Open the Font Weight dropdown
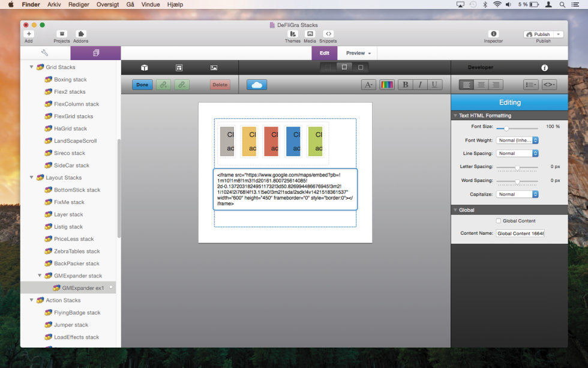The image size is (588, 368). click(x=517, y=140)
